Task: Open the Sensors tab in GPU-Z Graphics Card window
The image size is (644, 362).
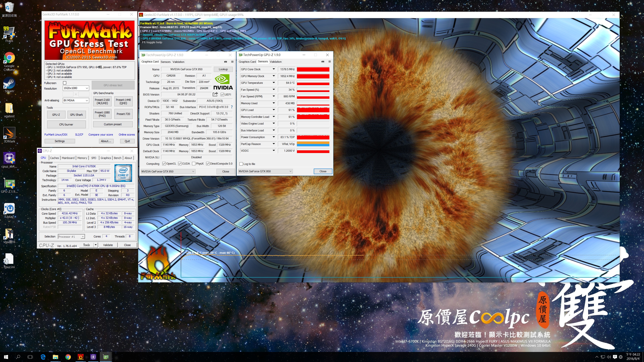Action: [166, 62]
